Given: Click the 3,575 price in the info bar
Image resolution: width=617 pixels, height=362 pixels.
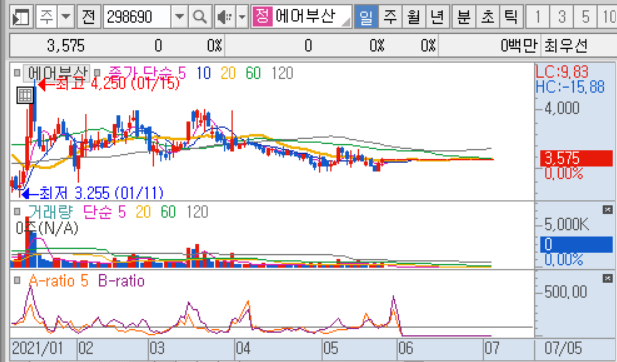Looking at the screenshot, I should coord(66,46).
